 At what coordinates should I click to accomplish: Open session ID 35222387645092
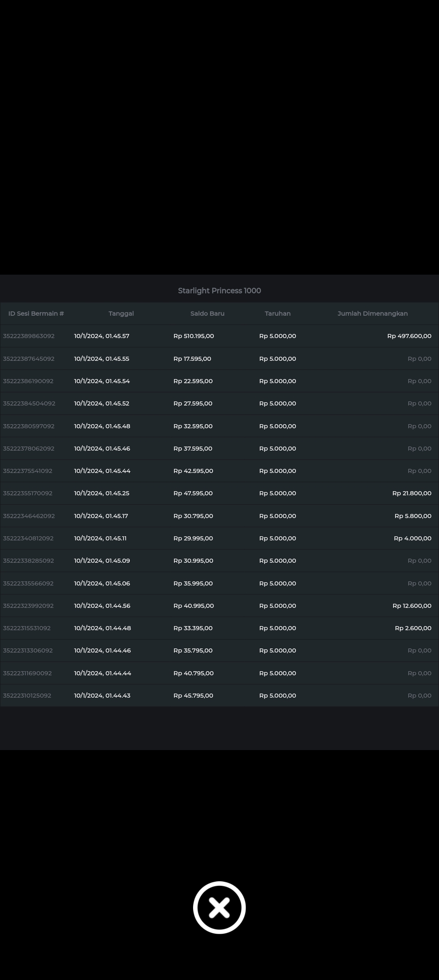pos(29,359)
